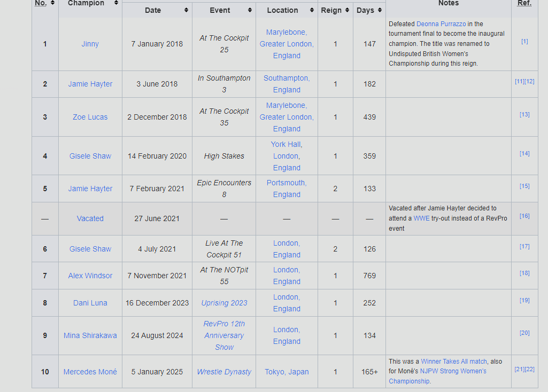Jump to reference [1] citation
Screen dimensions: 548x392
click(524, 41)
